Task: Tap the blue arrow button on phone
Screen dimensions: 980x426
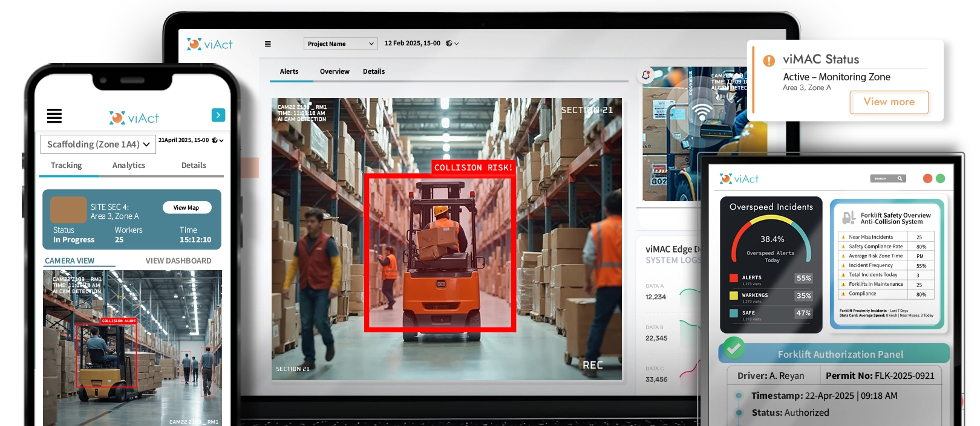Action: [218, 115]
